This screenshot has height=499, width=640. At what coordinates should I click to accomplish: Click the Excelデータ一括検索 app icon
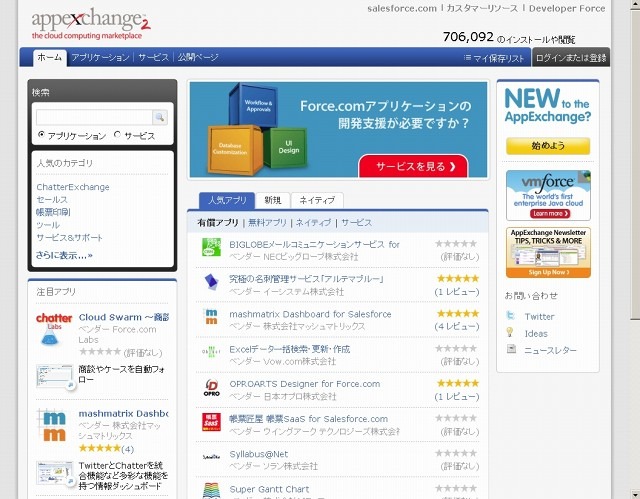(211, 351)
